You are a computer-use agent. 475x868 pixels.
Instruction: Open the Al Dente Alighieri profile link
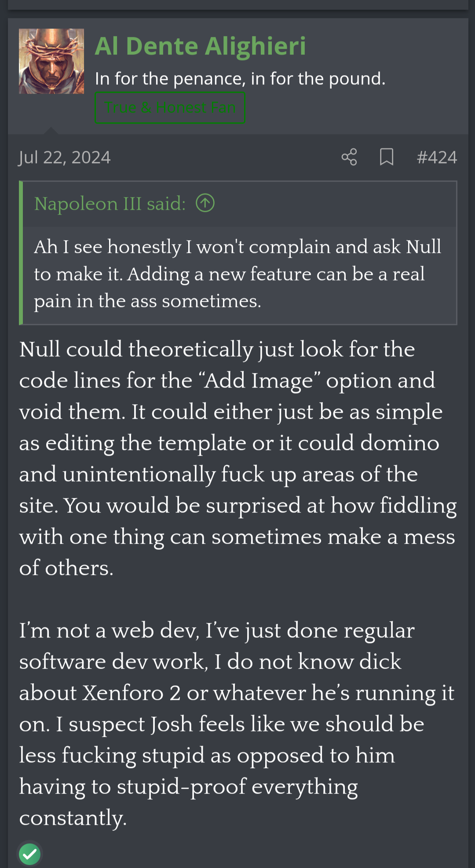click(200, 46)
